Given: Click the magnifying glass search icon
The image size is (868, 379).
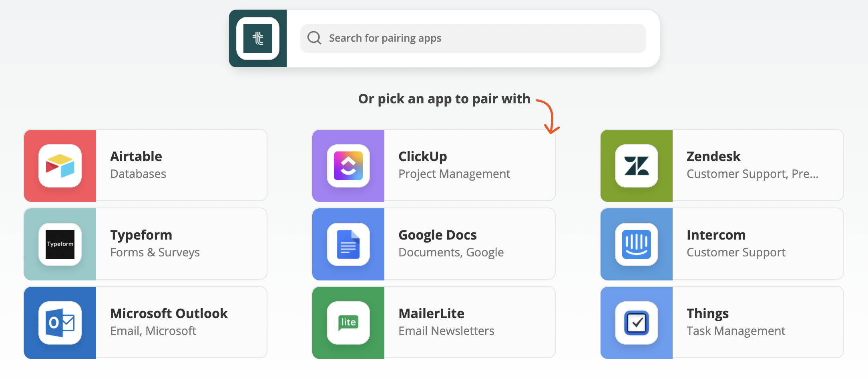Looking at the screenshot, I should (x=314, y=38).
